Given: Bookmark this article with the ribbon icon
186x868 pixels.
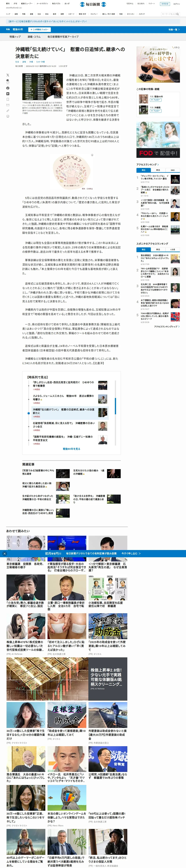Looking at the screenshot, I should pyautogui.click(x=8, y=99).
